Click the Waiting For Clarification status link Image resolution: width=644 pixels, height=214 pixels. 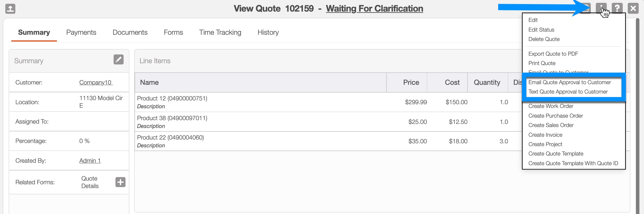point(374,8)
